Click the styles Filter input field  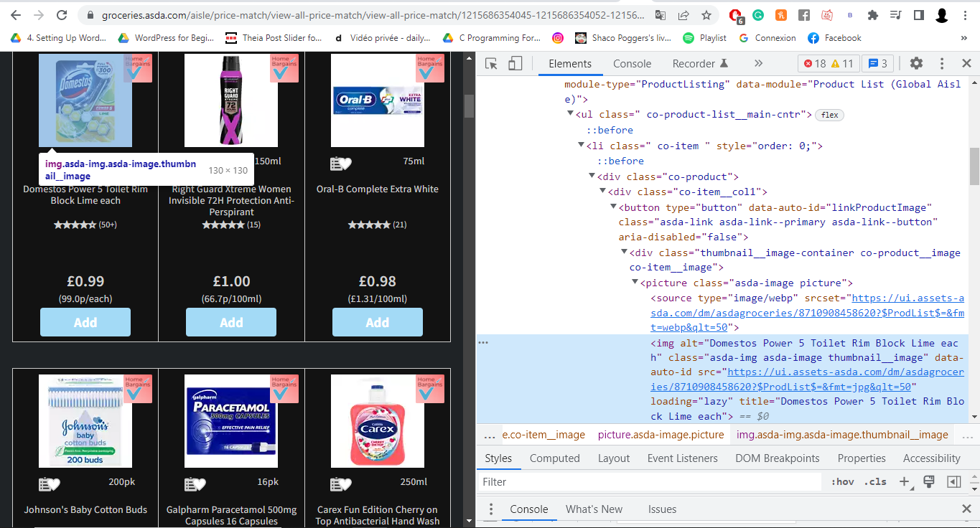[650, 482]
